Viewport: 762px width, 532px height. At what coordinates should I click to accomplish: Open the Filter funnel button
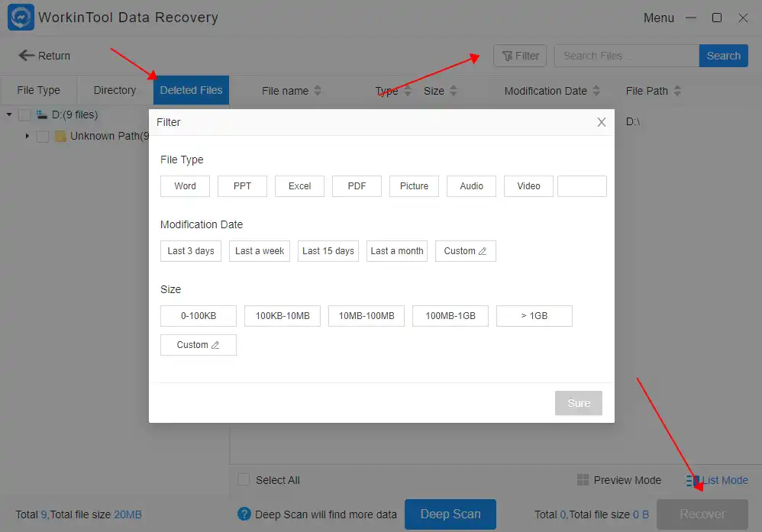click(x=520, y=56)
